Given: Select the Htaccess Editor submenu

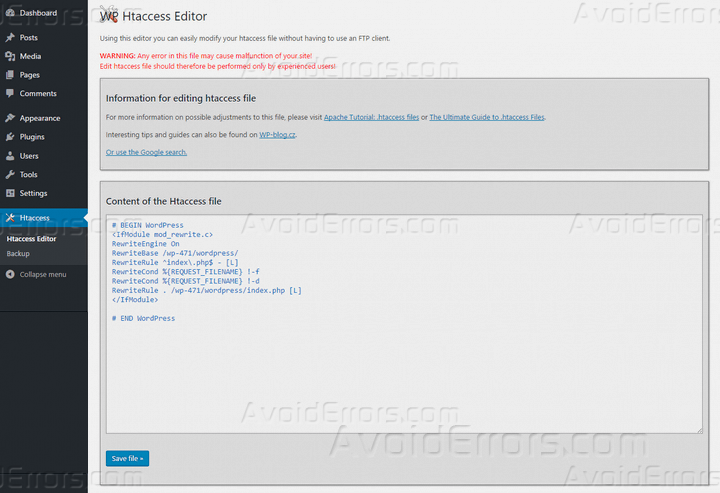Looking at the screenshot, I should 31,239.
